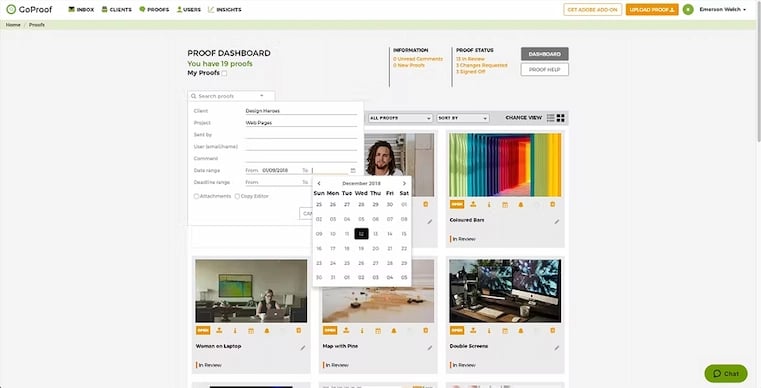Edit the Double Screens proof name

[557, 348]
